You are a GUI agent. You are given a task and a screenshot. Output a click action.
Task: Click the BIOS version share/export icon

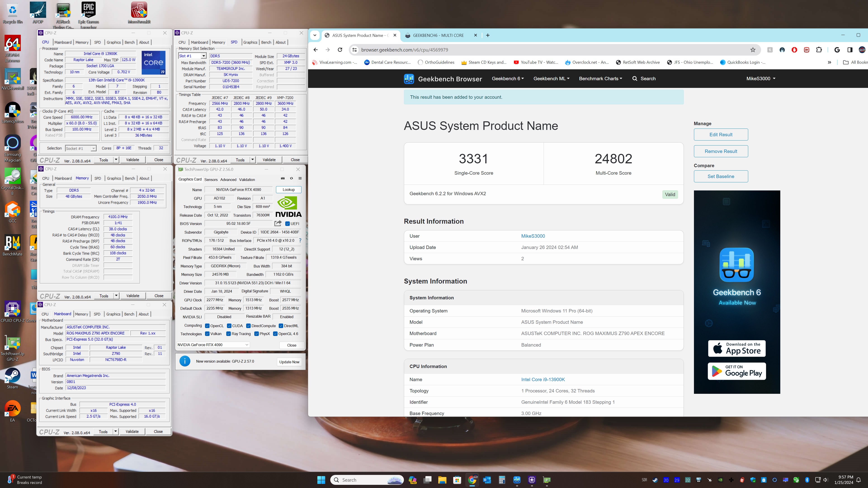278,223
